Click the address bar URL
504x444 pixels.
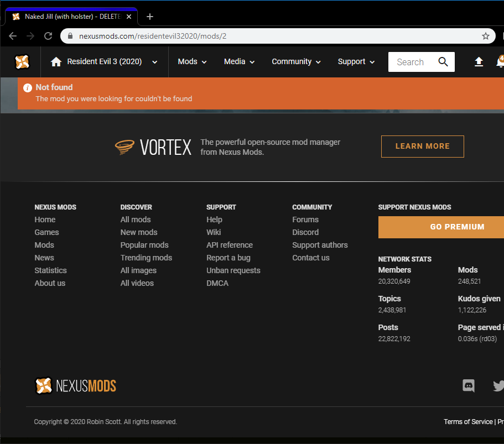pyautogui.click(x=153, y=36)
